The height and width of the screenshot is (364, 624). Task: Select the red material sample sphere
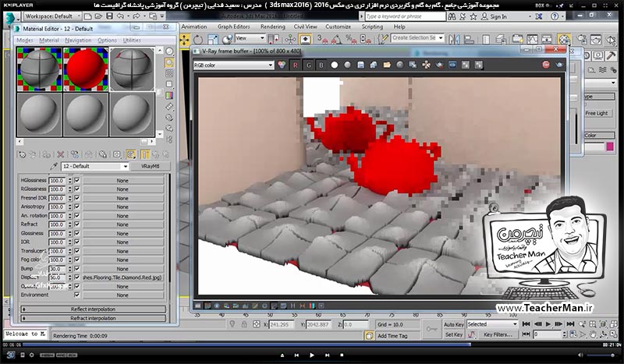pyautogui.click(x=86, y=69)
